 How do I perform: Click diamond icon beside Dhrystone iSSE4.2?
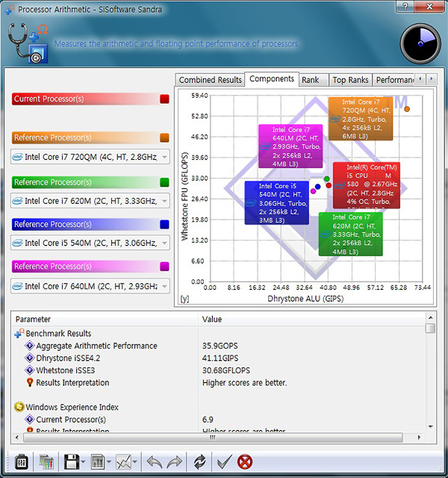(30, 358)
